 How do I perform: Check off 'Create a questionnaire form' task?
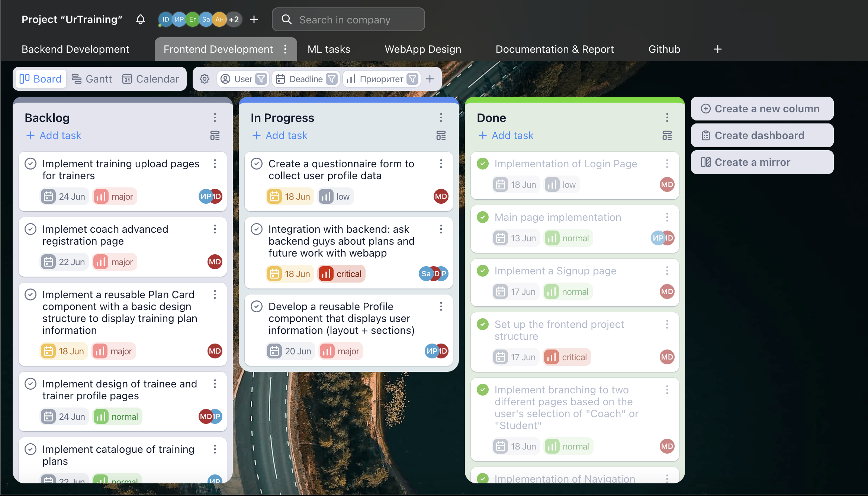click(257, 164)
